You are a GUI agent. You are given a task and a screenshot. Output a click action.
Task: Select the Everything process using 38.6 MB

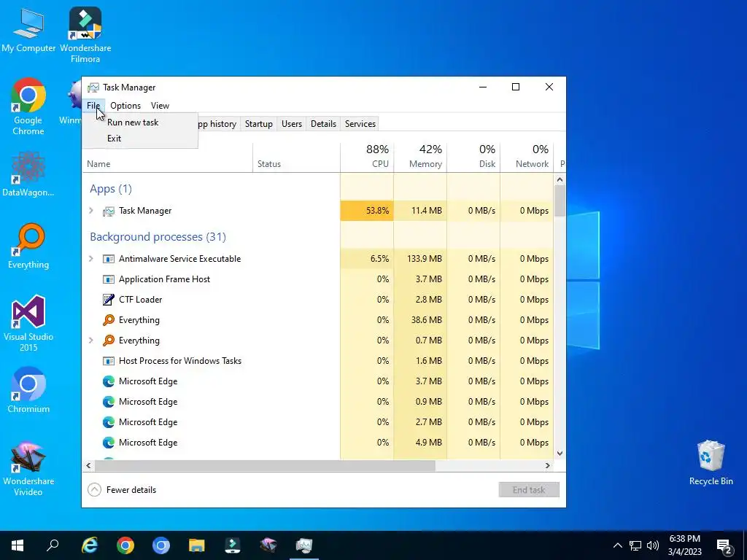318,320
